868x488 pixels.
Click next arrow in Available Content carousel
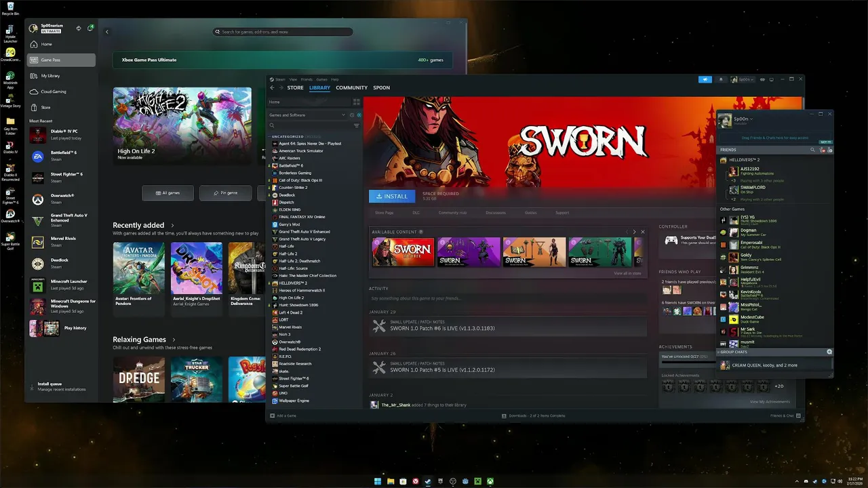(x=635, y=232)
